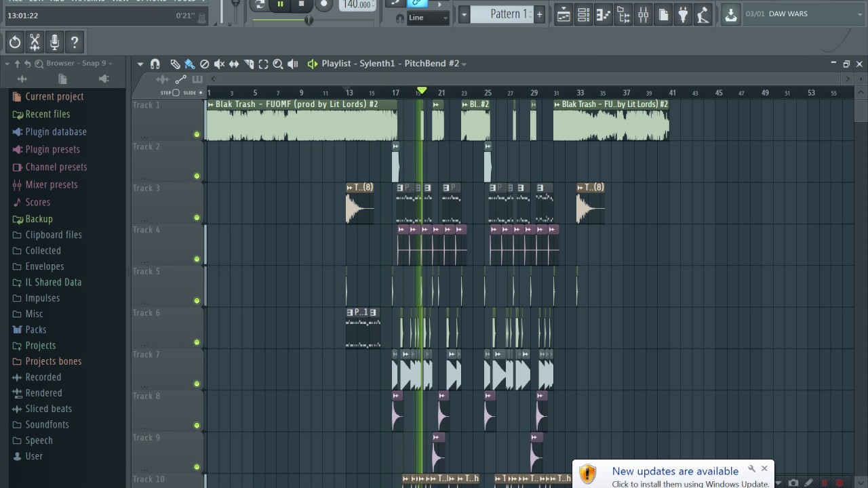Stop playback with the stop button
The width and height of the screenshot is (868, 488).
coord(302,4)
